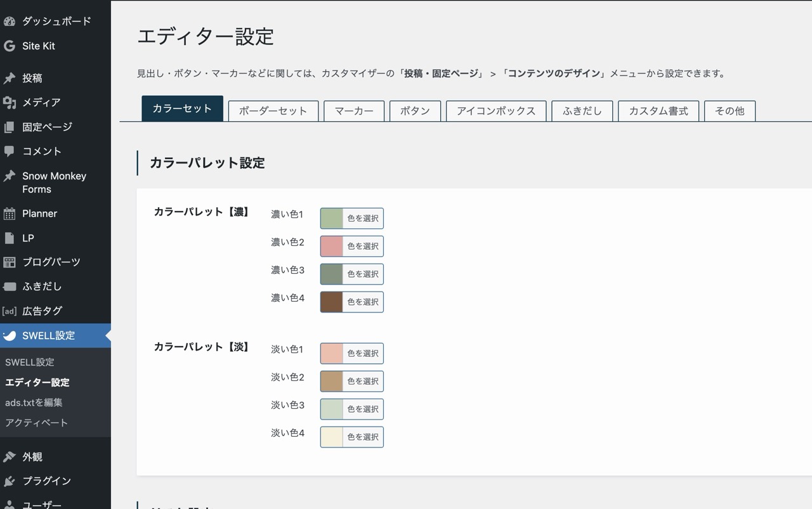
Task: Click the paintbrush icon beside 外観
Action: pos(10,457)
